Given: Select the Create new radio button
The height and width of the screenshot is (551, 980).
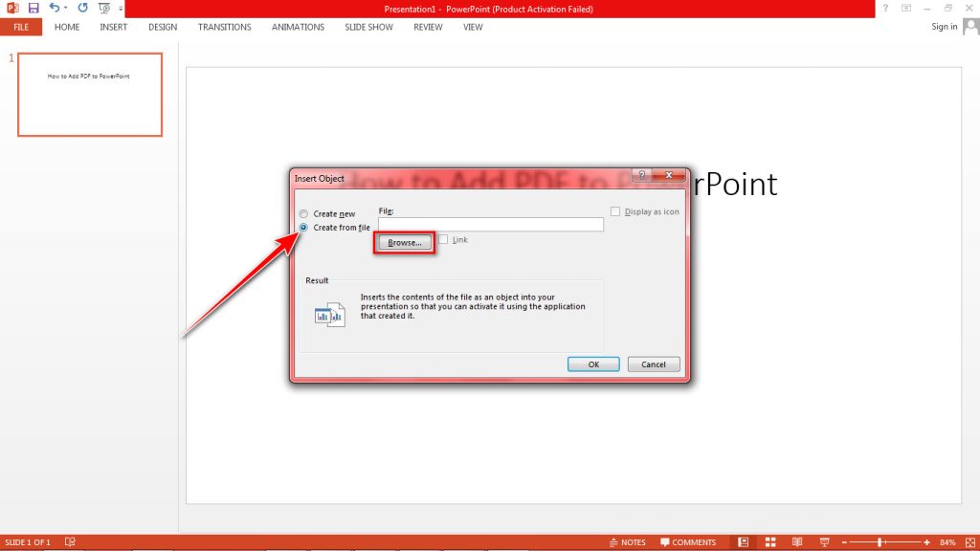Looking at the screenshot, I should pos(303,213).
